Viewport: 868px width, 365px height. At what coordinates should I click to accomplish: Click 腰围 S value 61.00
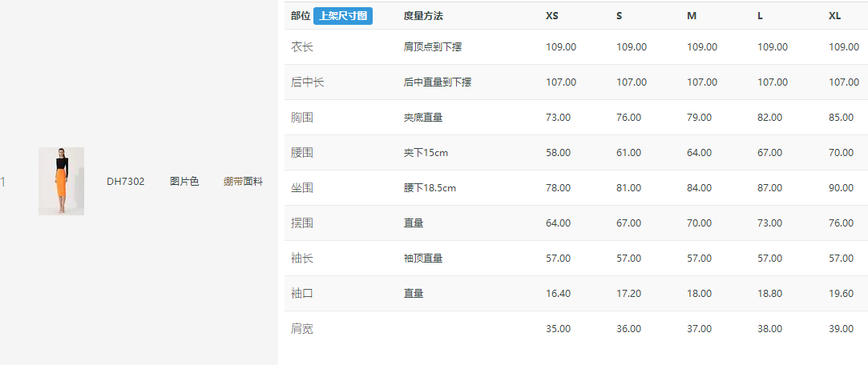[x=629, y=153]
